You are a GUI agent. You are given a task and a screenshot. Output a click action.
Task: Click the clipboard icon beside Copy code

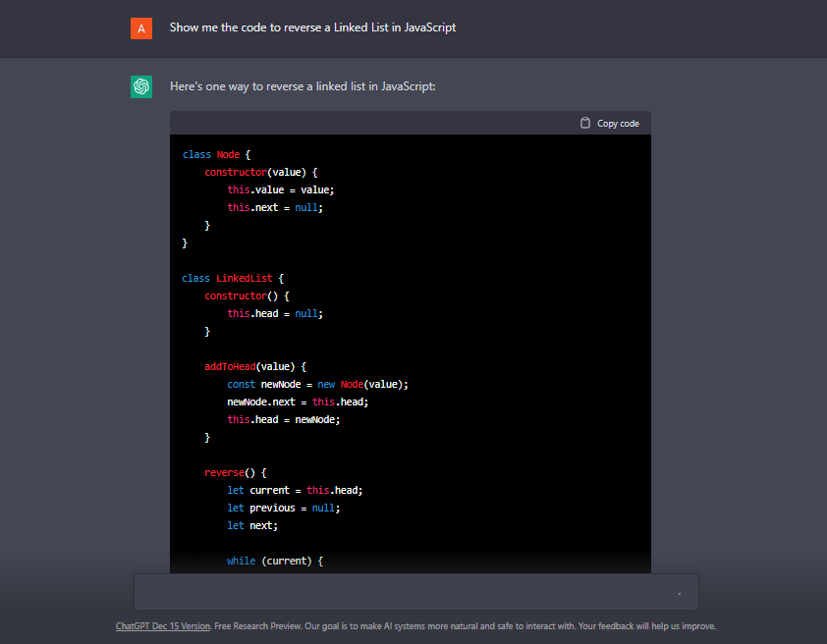tap(585, 124)
